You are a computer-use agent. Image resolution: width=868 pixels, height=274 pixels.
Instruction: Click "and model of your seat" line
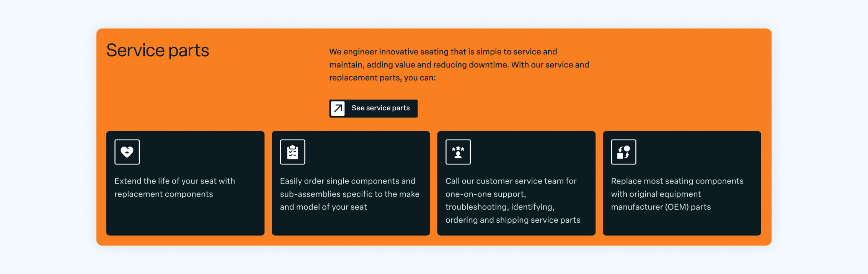tap(323, 207)
